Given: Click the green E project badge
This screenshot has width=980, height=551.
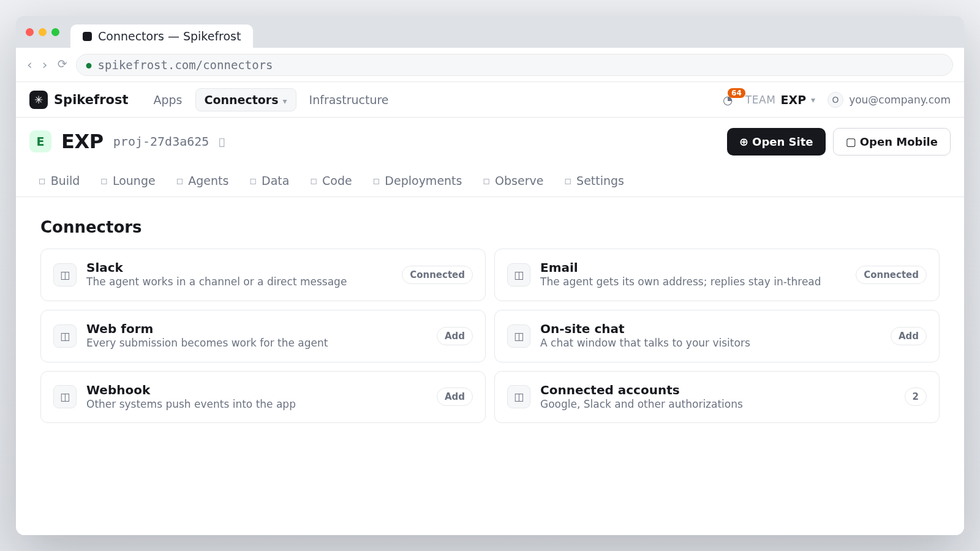Looking at the screenshot, I should [x=40, y=141].
